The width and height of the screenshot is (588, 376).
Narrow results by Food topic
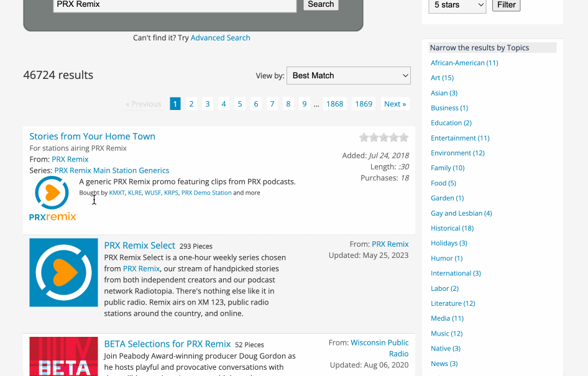[x=443, y=183]
